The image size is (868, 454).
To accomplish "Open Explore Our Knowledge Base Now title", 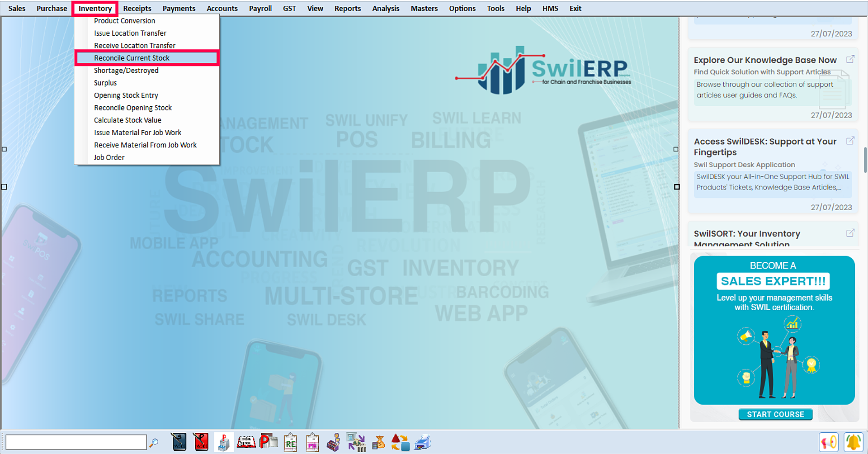I will pos(765,60).
